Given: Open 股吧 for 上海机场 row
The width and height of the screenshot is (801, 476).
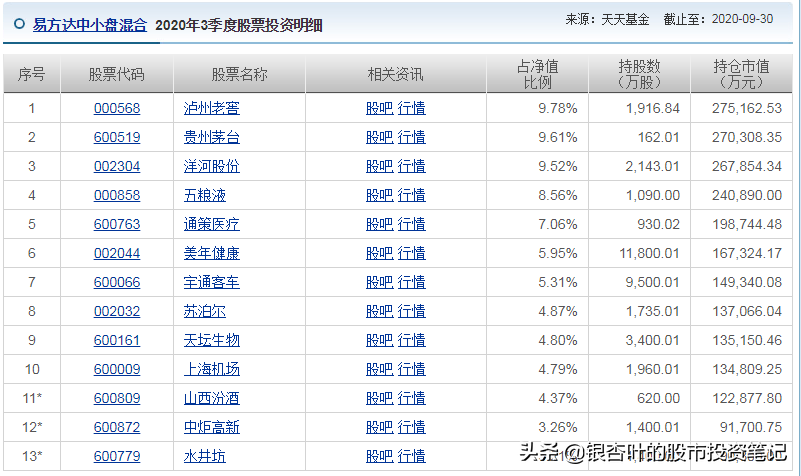Looking at the screenshot, I should (x=380, y=369).
